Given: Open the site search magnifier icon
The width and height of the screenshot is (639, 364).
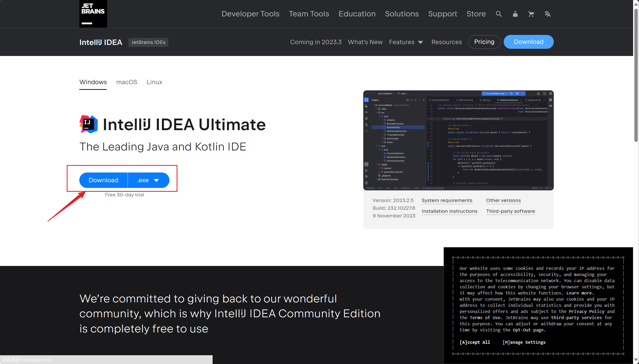Looking at the screenshot, I should tap(499, 14).
